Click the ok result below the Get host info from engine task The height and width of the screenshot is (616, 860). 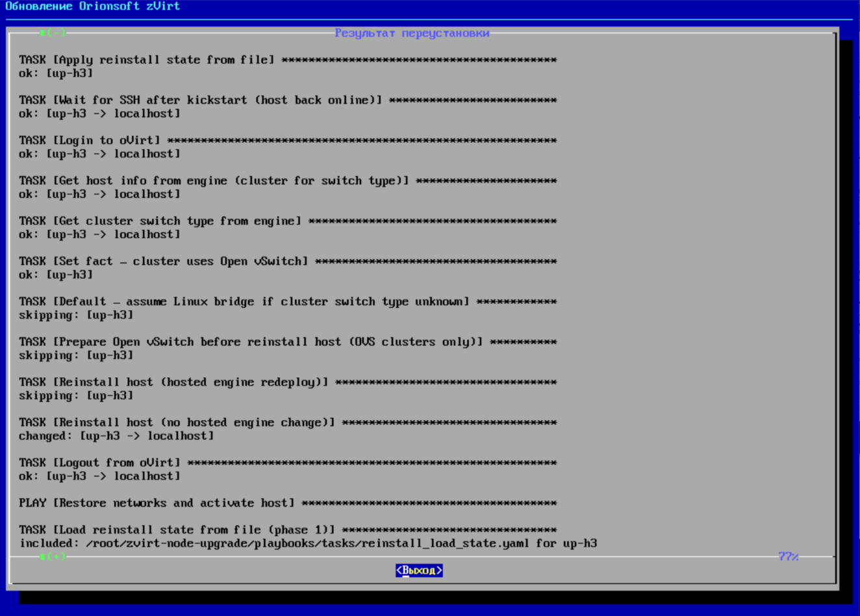click(99, 194)
